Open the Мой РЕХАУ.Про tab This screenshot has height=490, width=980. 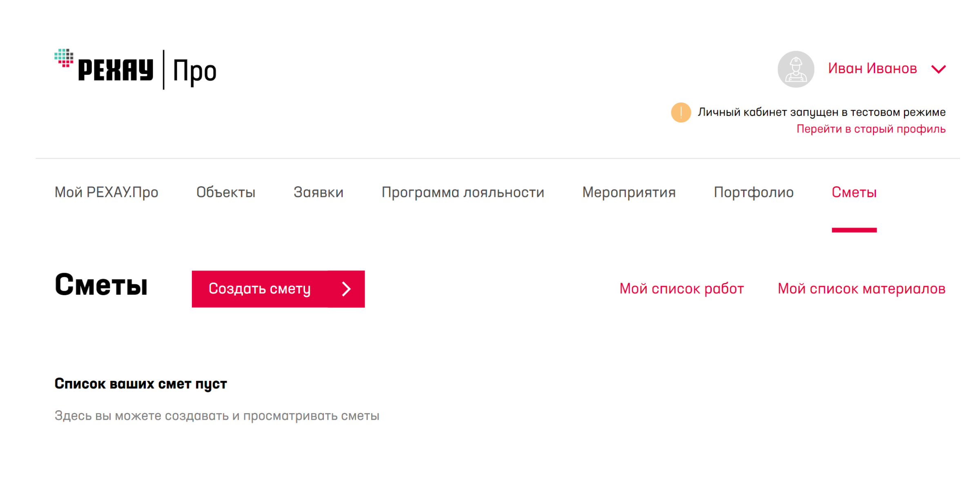click(x=107, y=192)
